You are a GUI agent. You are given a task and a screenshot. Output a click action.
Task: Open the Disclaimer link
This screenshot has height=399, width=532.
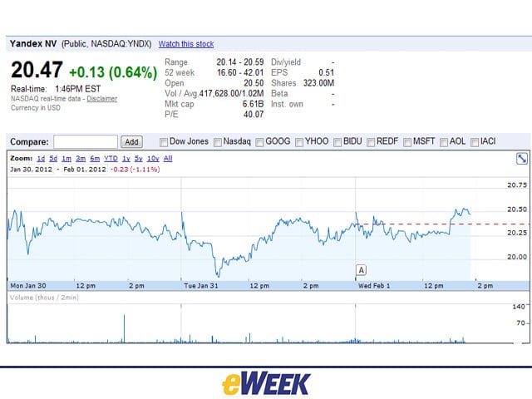coord(101,99)
